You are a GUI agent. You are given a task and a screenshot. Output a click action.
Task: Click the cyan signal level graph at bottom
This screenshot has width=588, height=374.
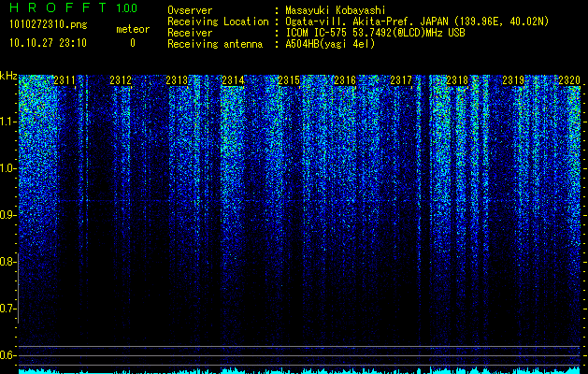click(299, 370)
